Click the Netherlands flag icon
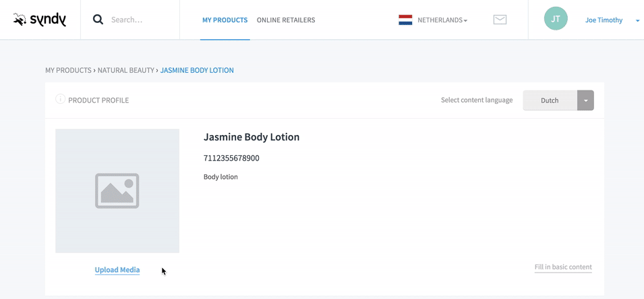The image size is (644, 299). tap(405, 20)
